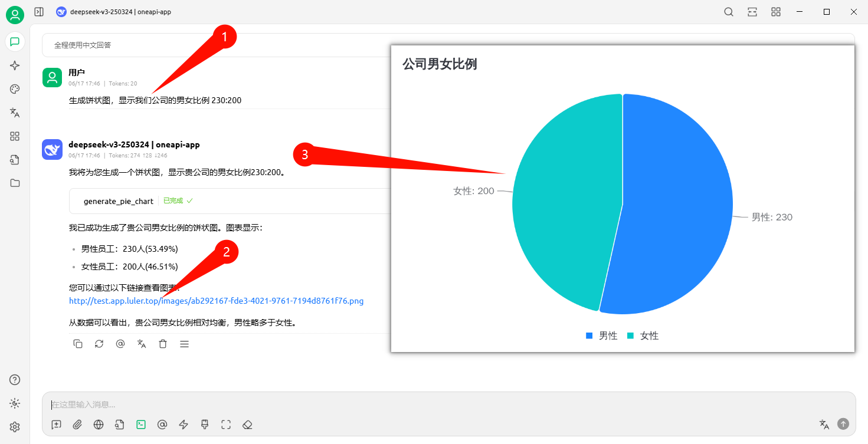Toggle web search globe icon
Screen dimensions: 868x444
click(99, 424)
